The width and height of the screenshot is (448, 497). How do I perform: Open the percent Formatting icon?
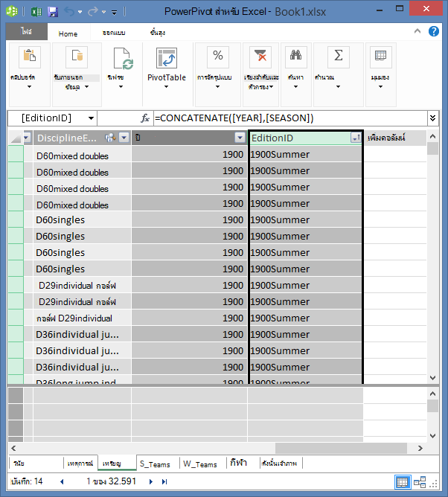[x=218, y=57]
